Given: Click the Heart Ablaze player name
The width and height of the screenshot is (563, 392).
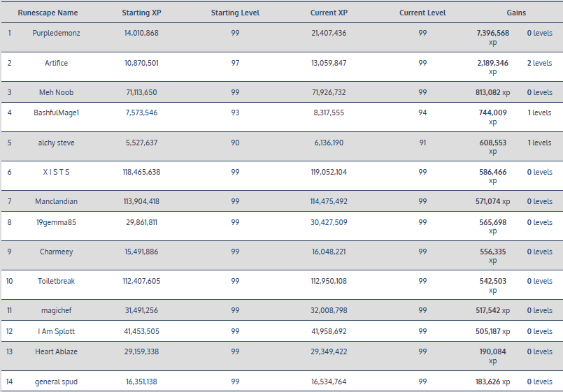Looking at the screenshot, I should click(x=56, y=351).
